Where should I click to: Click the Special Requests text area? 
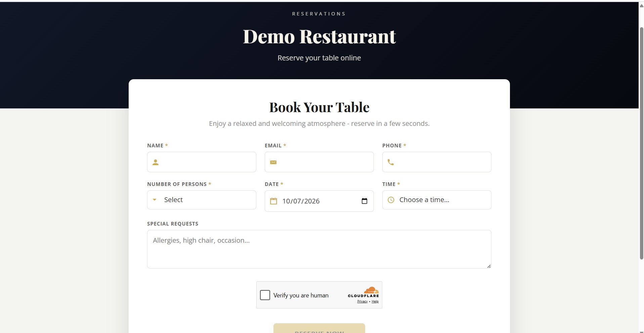[319, 249]
